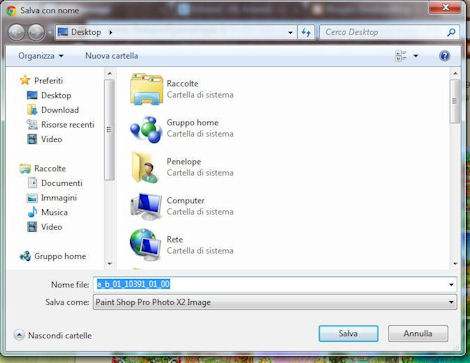
Task: Click the change view icon
Action: (401, 56)
